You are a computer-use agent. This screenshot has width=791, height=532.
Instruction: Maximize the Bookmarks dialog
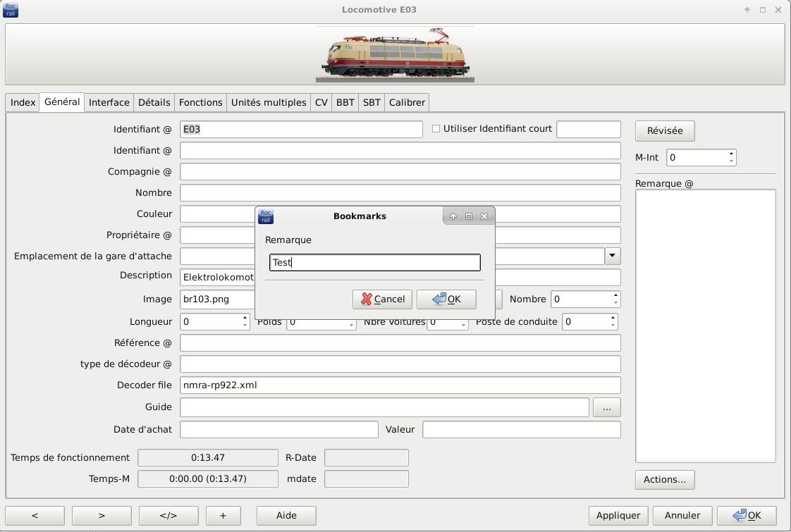point(469,216)
